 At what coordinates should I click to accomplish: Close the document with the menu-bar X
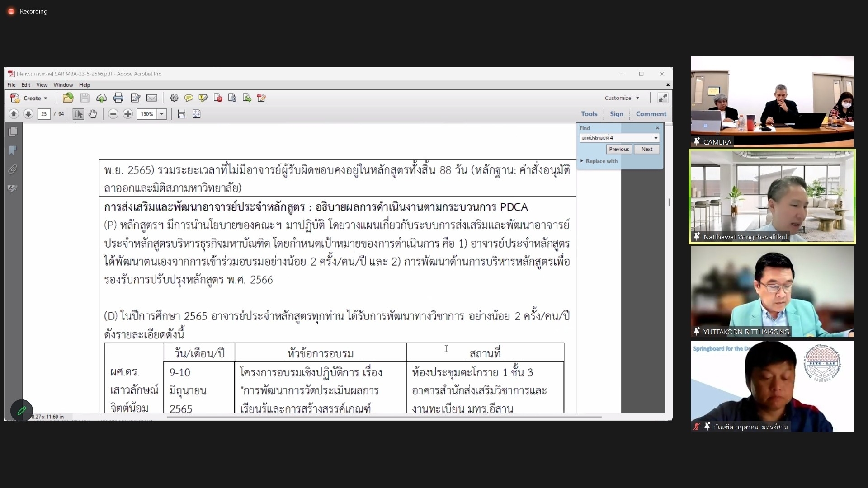click(668, 85)
